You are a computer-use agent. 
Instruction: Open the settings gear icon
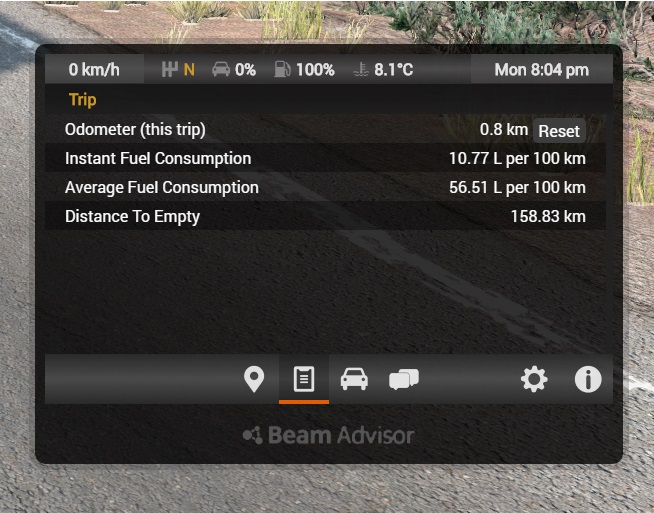pyautogui.click(x=535, y=379)
